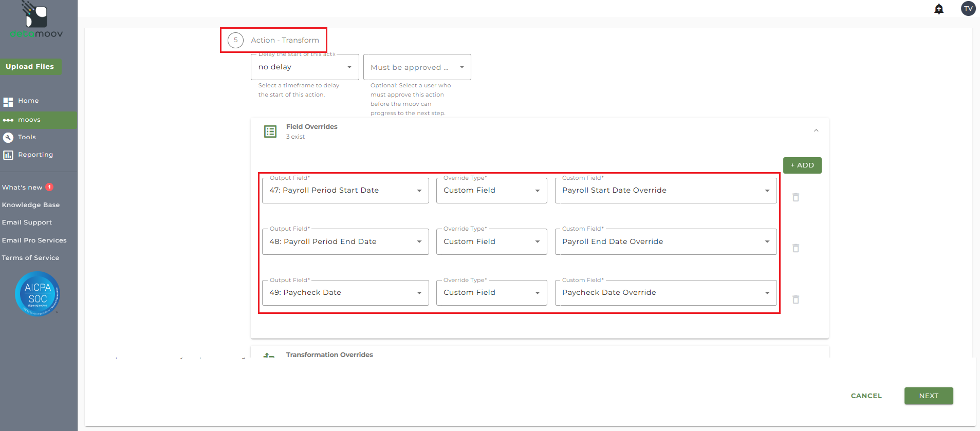The height and width of the screenshot is (431, 980).
Task: Open Reporting in the sidebar
Action: tap(35, 155)
